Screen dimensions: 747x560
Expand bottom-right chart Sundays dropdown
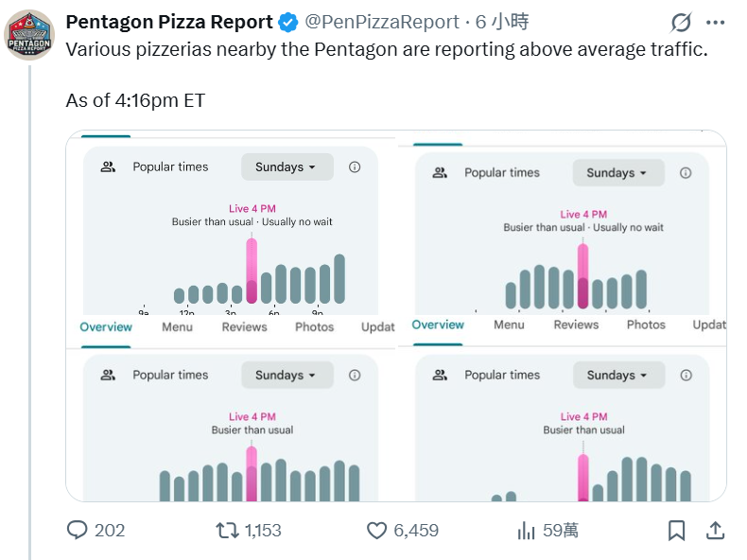coord(617,375)
